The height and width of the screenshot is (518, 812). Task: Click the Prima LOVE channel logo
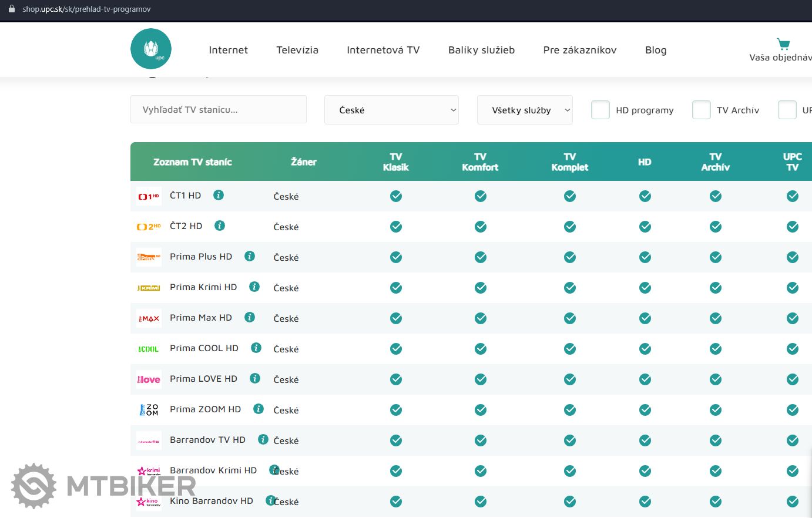(149, 379)
